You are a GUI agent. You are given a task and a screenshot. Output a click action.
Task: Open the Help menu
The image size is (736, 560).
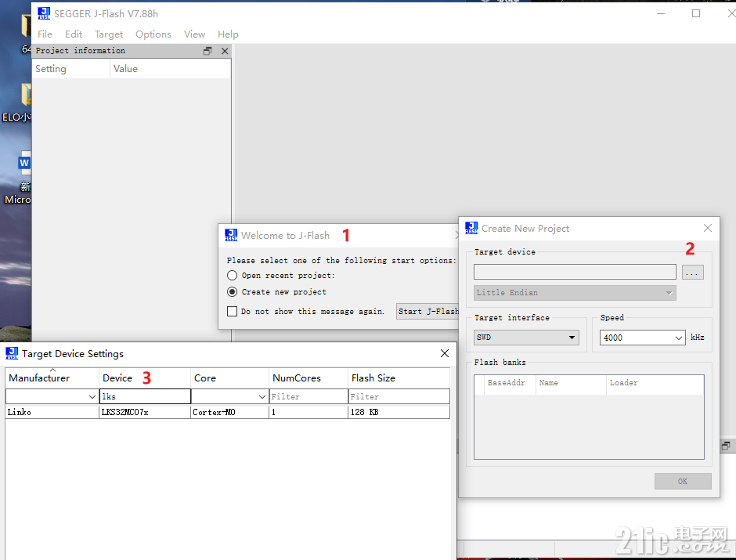point(228,34)
